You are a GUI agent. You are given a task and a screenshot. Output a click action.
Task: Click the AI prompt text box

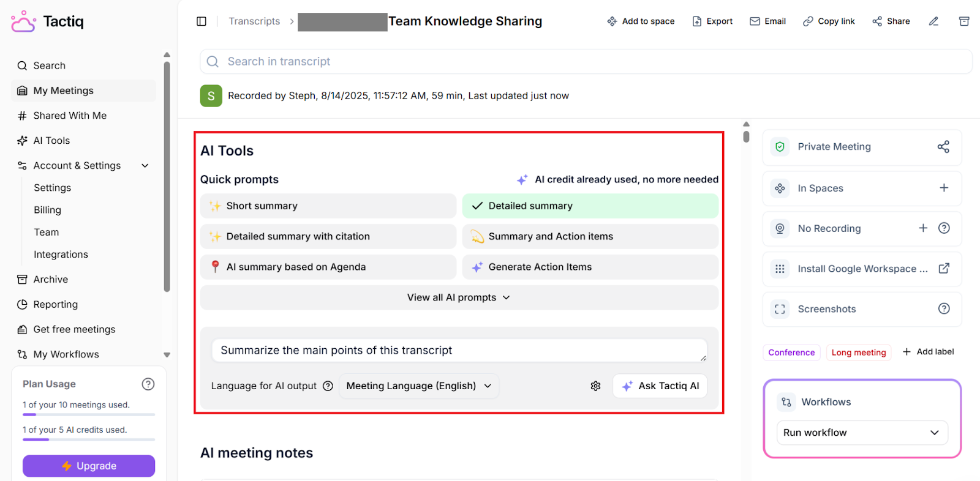(x=459, y=351)
